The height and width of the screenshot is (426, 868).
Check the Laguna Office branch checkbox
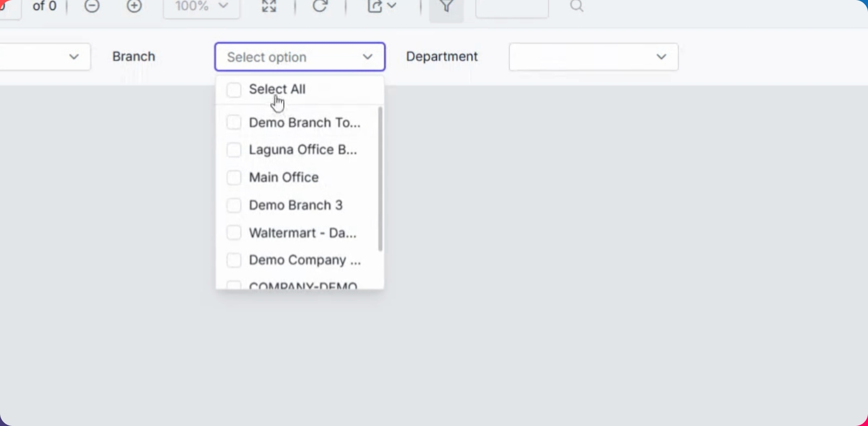[234, 150]
